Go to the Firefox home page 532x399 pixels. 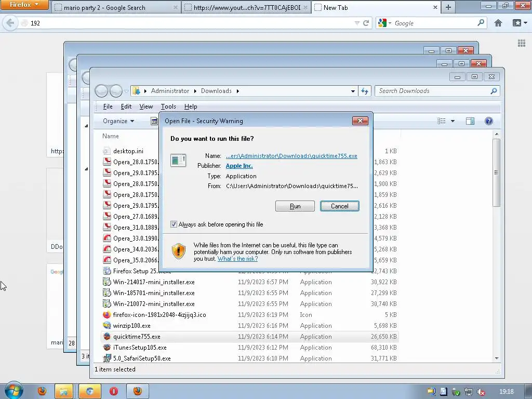(x=498, y=23)
